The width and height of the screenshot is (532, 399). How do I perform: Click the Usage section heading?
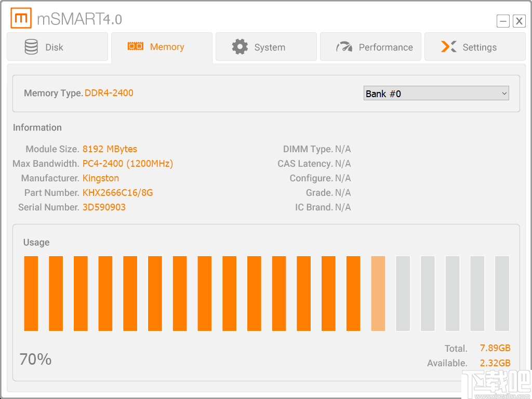click(x=36, y=242)
